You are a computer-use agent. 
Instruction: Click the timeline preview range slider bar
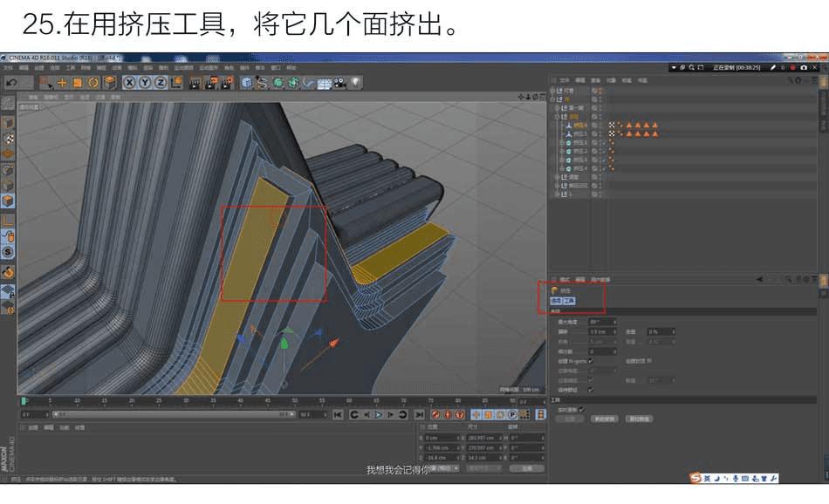173,415
